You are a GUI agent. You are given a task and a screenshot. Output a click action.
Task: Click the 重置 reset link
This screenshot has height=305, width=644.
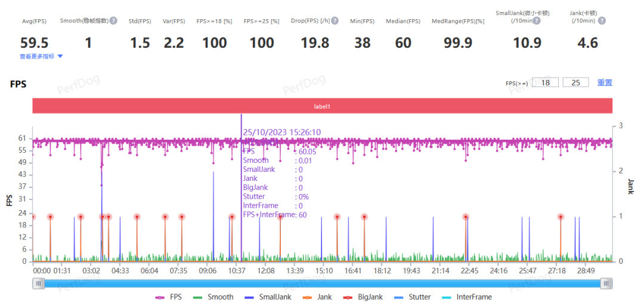[605, 83]
